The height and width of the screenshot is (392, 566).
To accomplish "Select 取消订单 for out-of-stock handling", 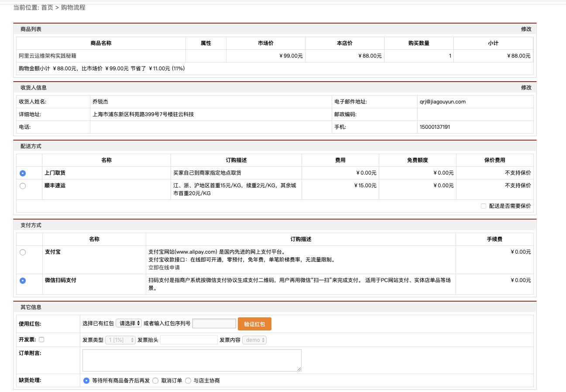I will point(155,380).
